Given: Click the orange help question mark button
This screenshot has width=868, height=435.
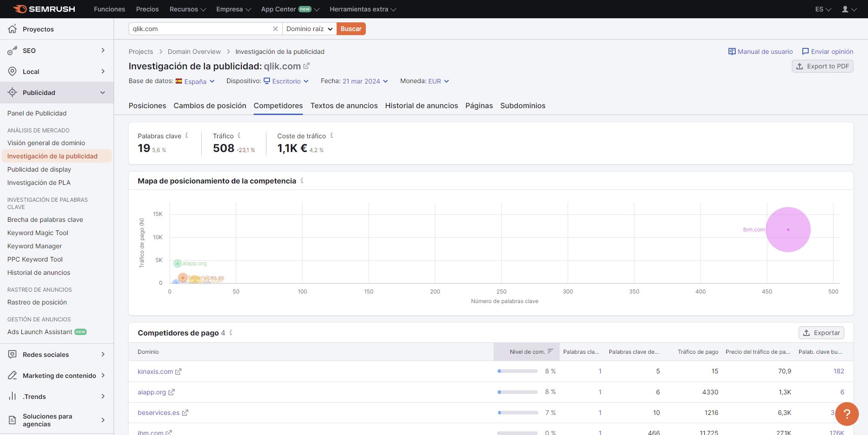Looking at the screenshot, I should click(x=847, y=414).
